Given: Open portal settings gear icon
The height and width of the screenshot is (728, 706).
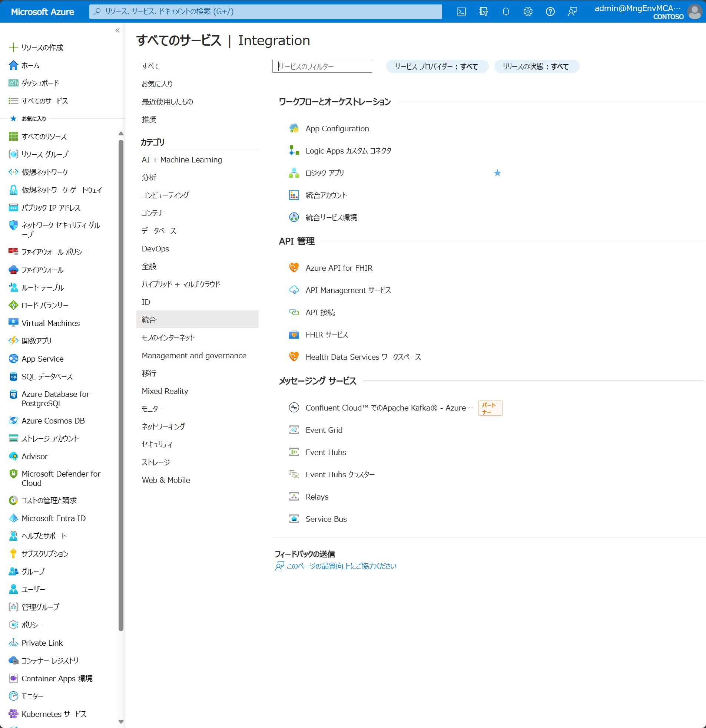Looking at the screenshot, I should (528, 11).
